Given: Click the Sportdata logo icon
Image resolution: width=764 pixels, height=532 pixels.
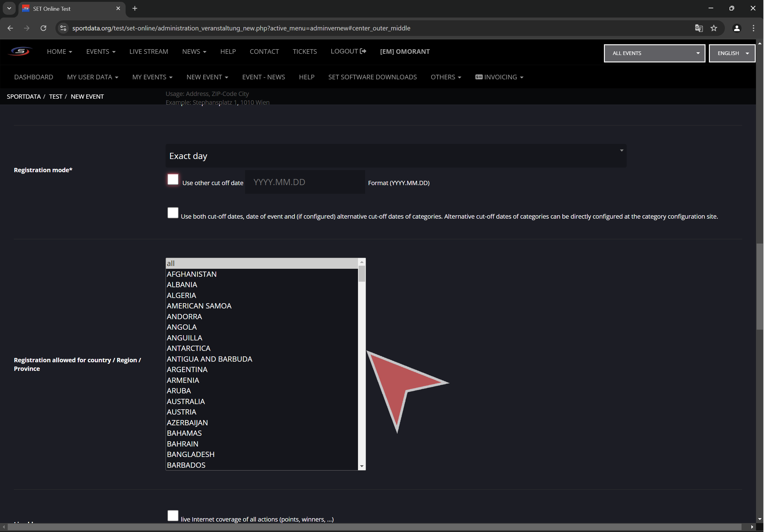Looking at the screenshot, I should coord(21,52).
